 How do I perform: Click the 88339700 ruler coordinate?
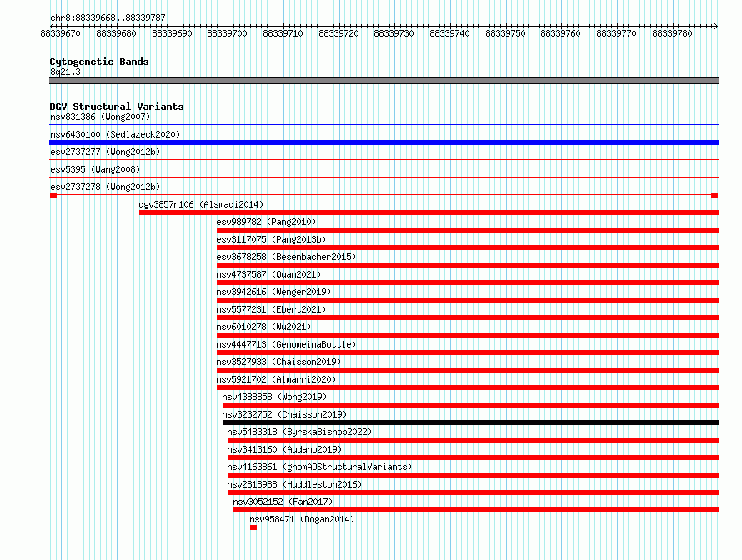tap(227, 33)
